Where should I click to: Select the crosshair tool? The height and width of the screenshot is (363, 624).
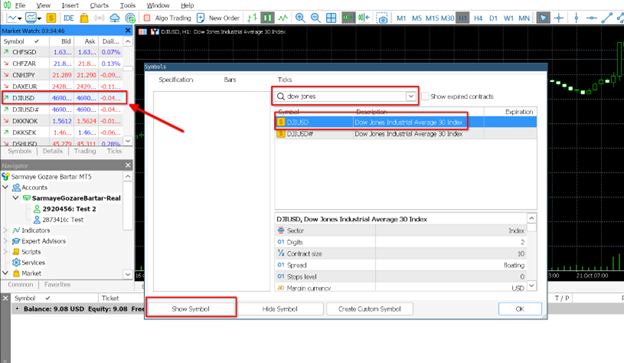pyautogui.click(x=559, y=18)
